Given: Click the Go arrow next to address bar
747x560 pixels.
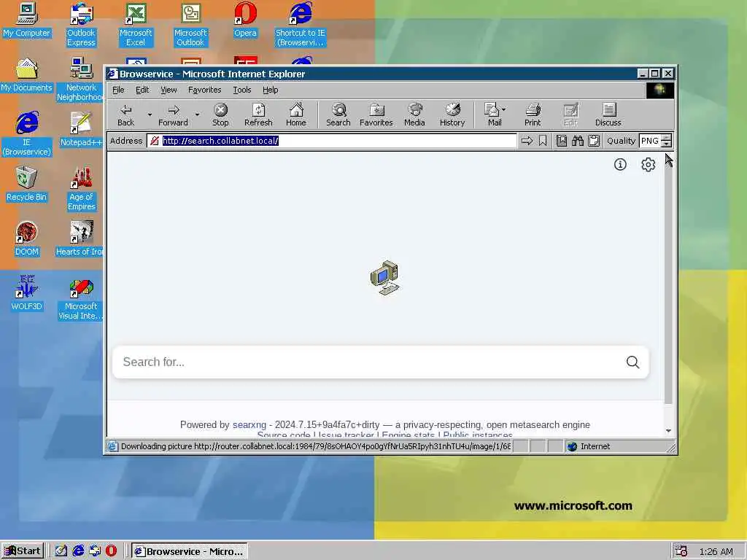Looking at the screenshot, I should click(x=527, y=141).
